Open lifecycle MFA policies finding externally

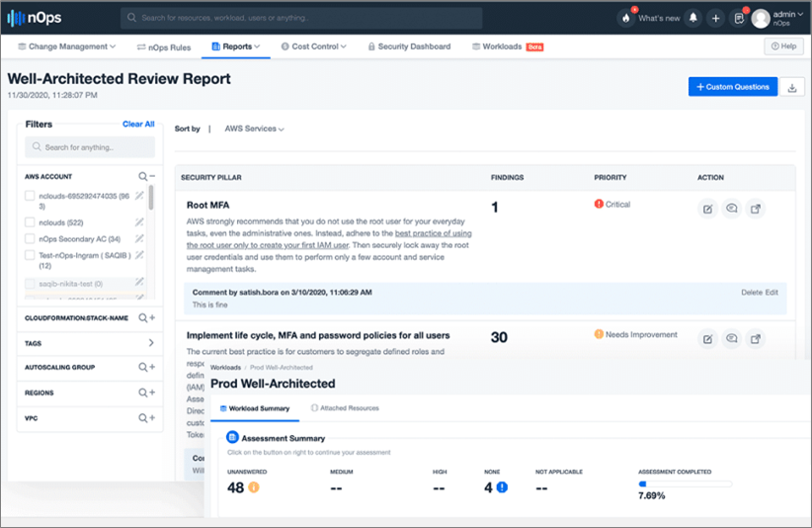point(756,339)
